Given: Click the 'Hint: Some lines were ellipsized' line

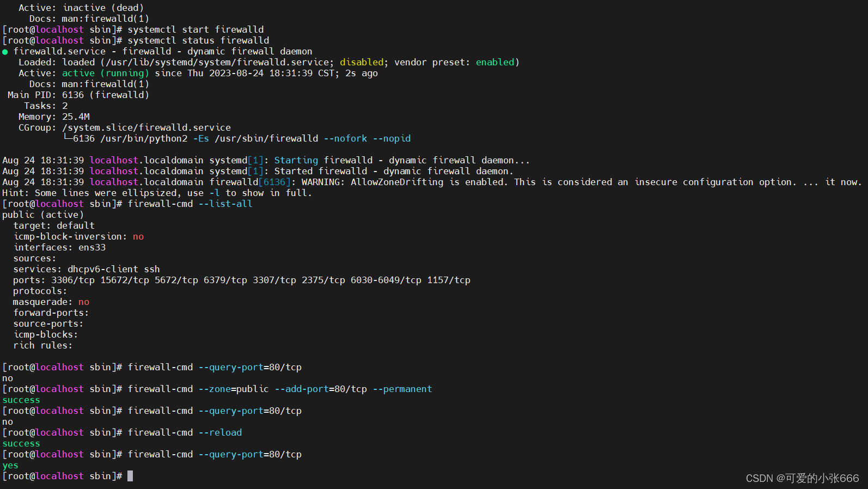Looking at the screenshot, I should tap(157, 193).
